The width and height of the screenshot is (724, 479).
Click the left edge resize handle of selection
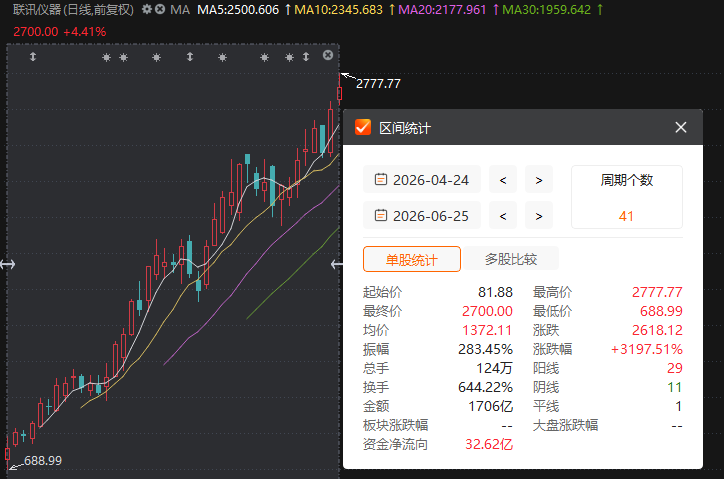pyautogui.click(x=7, y=264)
